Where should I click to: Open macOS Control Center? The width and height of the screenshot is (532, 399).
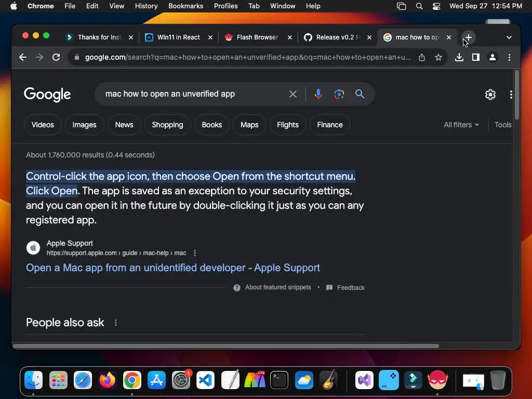tap(436, 6)
